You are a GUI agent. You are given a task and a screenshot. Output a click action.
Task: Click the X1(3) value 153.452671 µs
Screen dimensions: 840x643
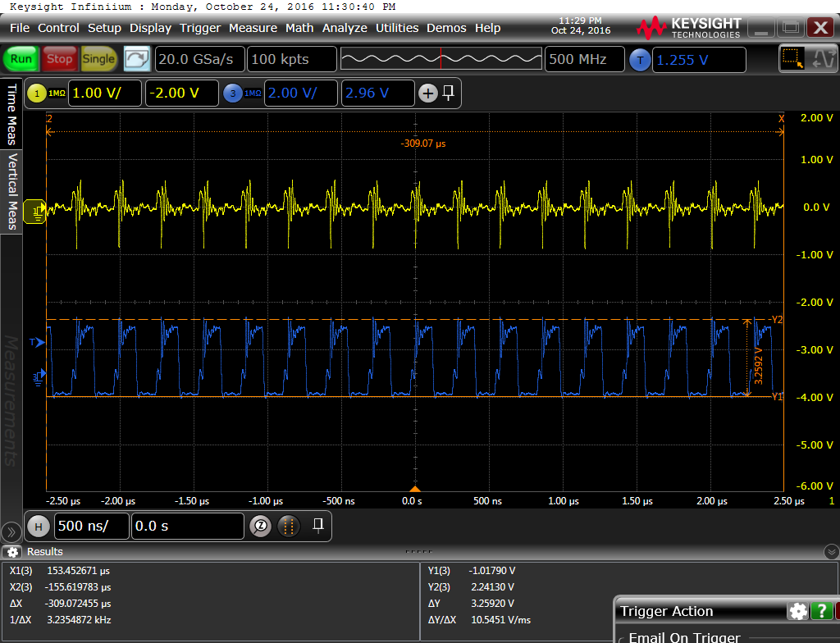pos(78,571)
